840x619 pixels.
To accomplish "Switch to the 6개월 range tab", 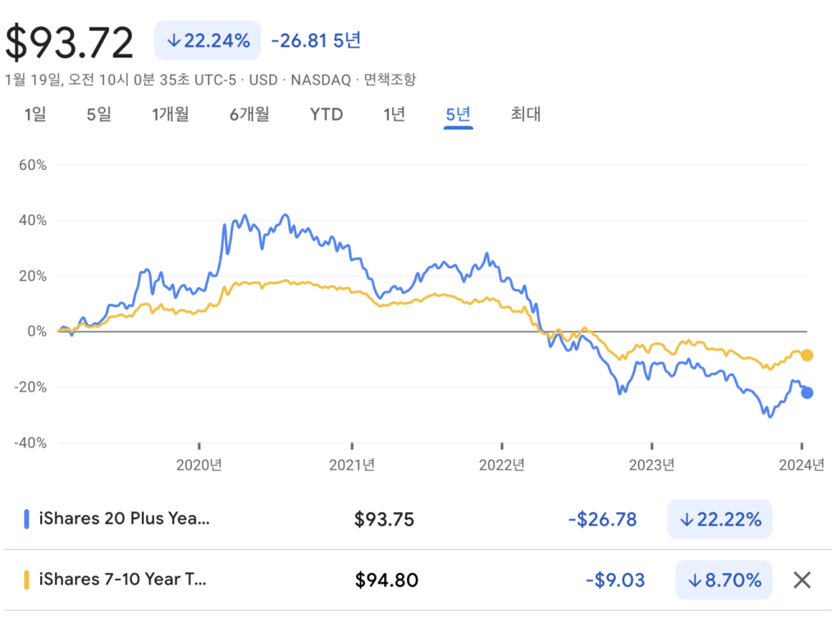I will point(249,114).
